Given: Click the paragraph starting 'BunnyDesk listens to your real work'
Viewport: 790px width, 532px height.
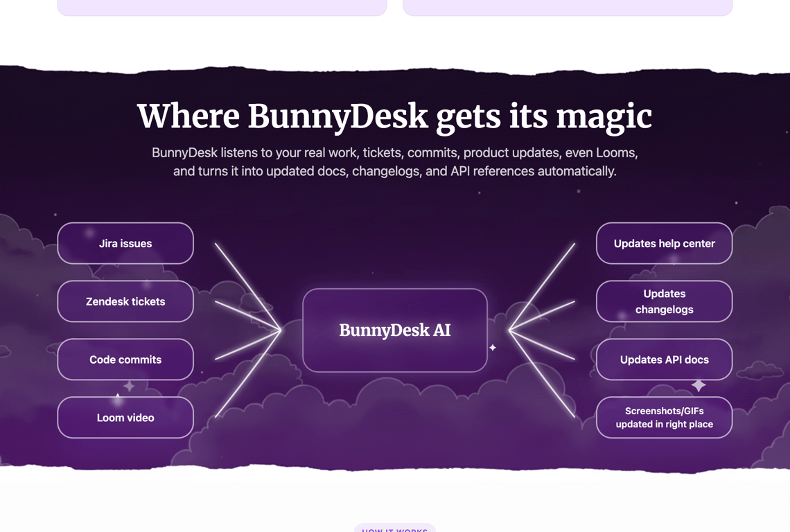Looking at the screenshot, I should [395, 161].
